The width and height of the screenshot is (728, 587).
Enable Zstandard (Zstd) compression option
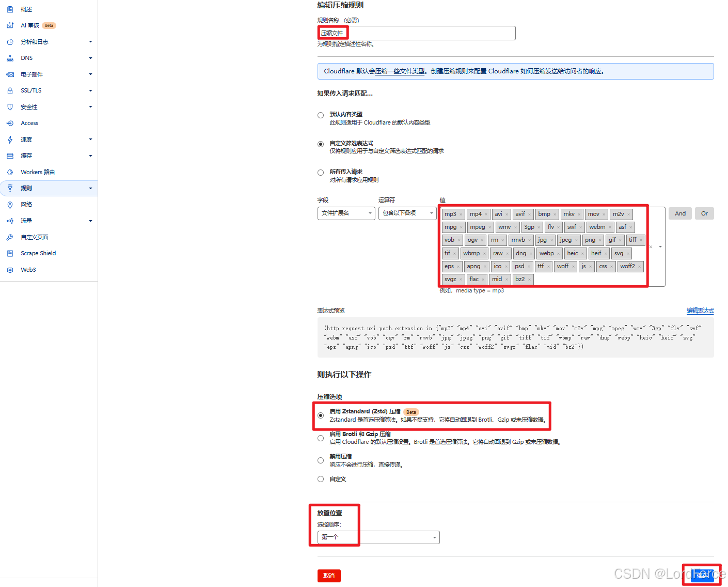tap(321, 415)
